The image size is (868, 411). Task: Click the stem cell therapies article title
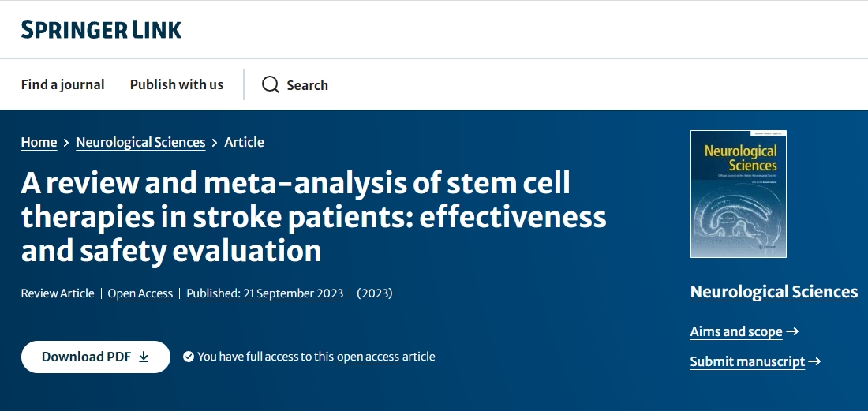(313, 217)
